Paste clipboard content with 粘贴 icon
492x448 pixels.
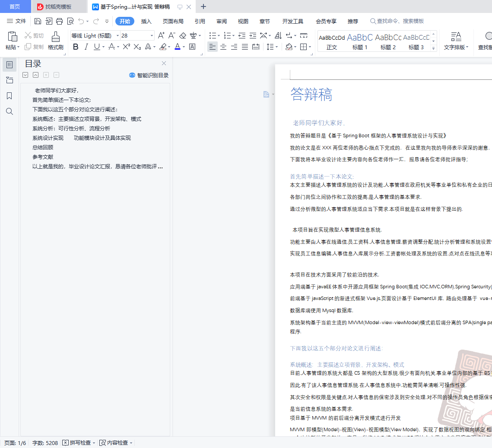coord(12,37)
